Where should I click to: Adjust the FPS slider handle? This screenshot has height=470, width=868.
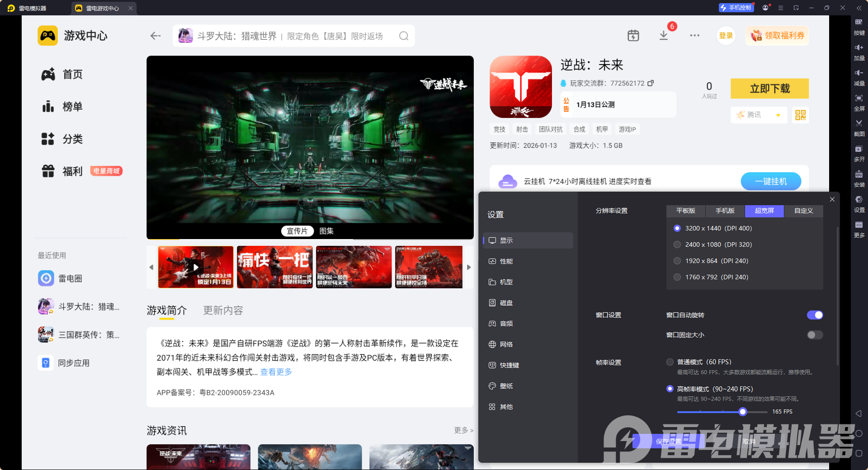pyautogui.click(x=742, y=412)
